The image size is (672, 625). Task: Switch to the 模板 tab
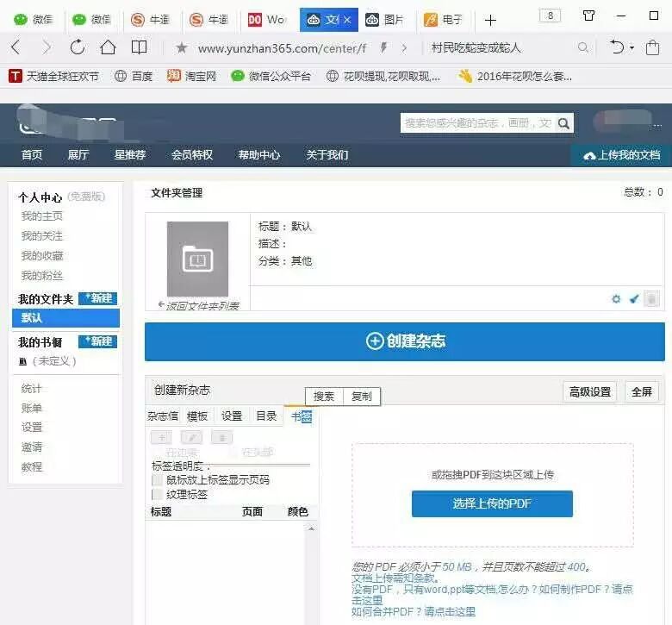point(197,416)
